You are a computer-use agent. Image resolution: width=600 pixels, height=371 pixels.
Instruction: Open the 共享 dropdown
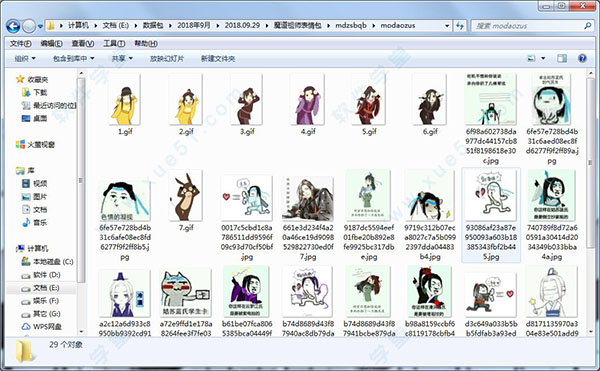122,59
